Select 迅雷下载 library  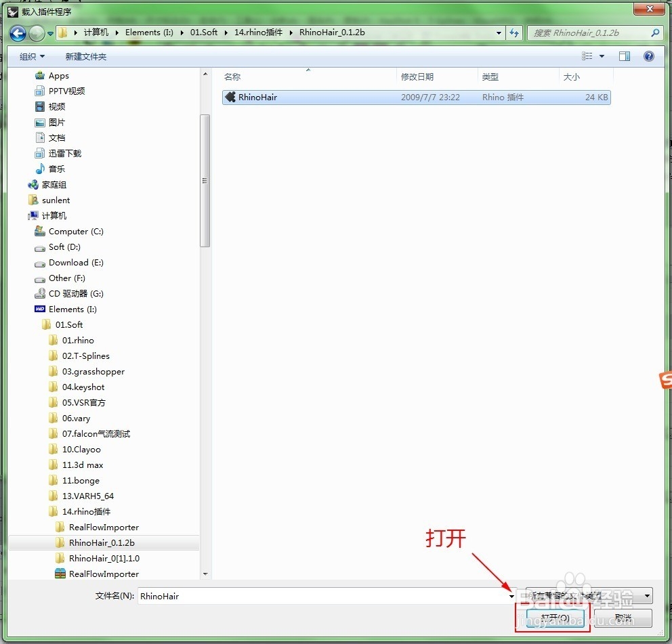[65, 154]
